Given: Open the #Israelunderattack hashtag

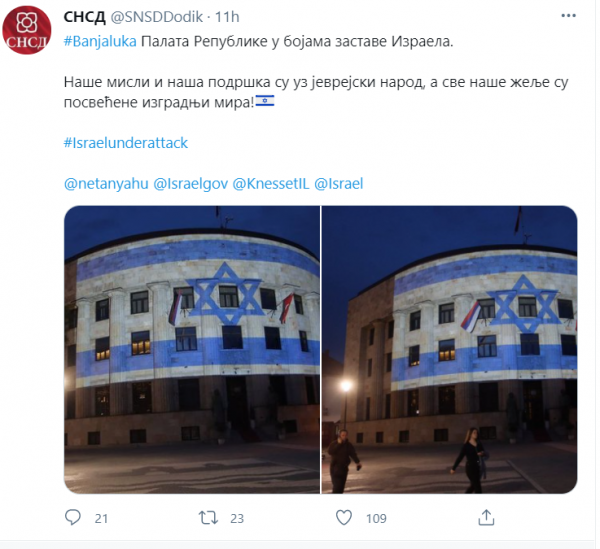Looking at the screenshot, I should (126, 143).
